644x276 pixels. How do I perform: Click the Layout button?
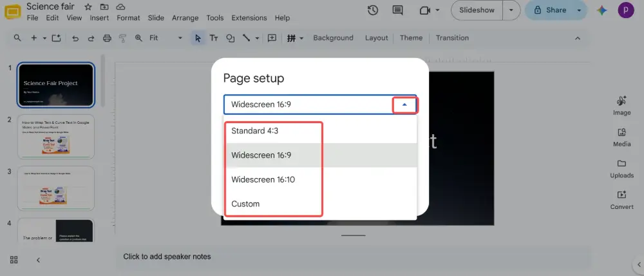tap(376, 38)
